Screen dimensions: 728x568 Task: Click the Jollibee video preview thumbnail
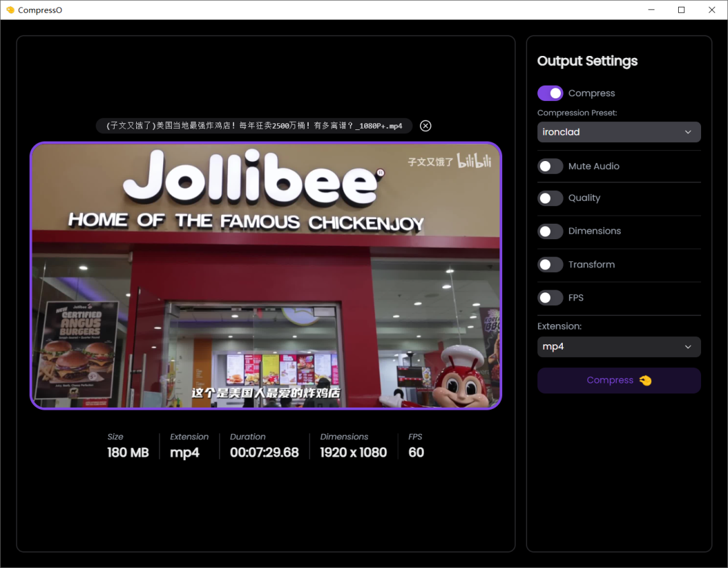[x=266, y=276]
